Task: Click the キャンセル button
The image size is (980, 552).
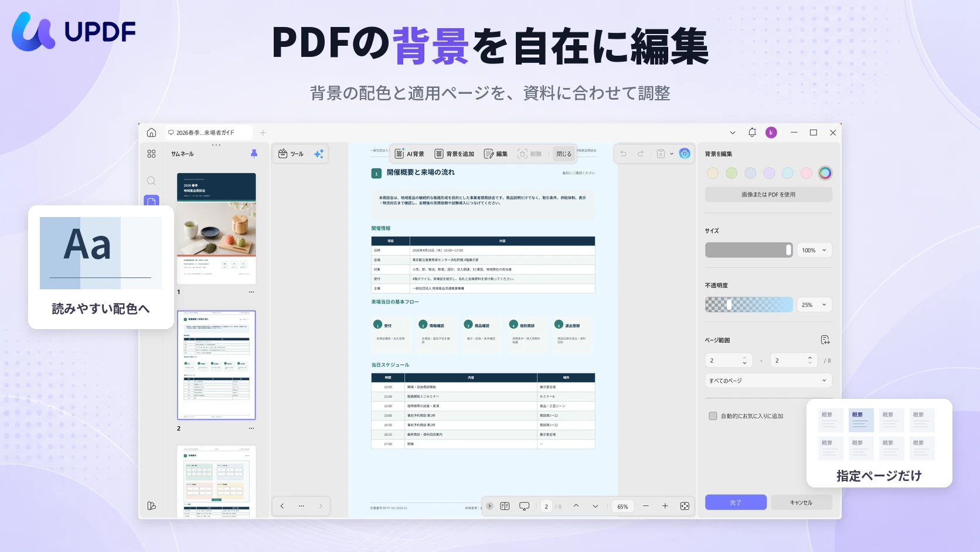Action: pyautogui.click(x=801, y=502)
